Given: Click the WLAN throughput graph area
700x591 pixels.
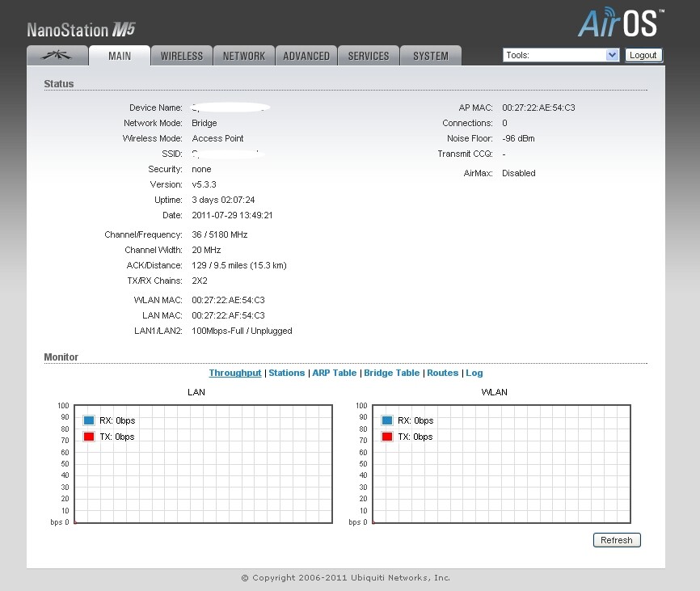Looking at the screenshot, I should point(501,464).
